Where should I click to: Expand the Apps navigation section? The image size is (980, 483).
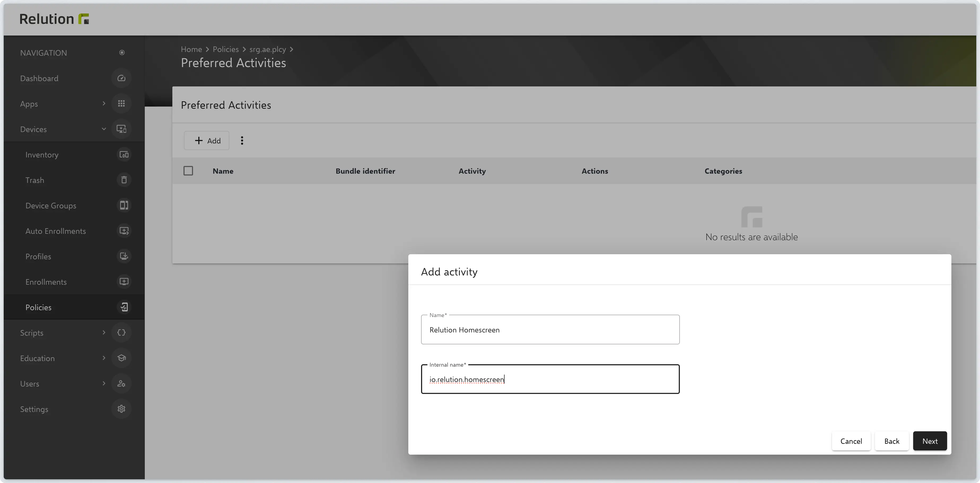104,104
